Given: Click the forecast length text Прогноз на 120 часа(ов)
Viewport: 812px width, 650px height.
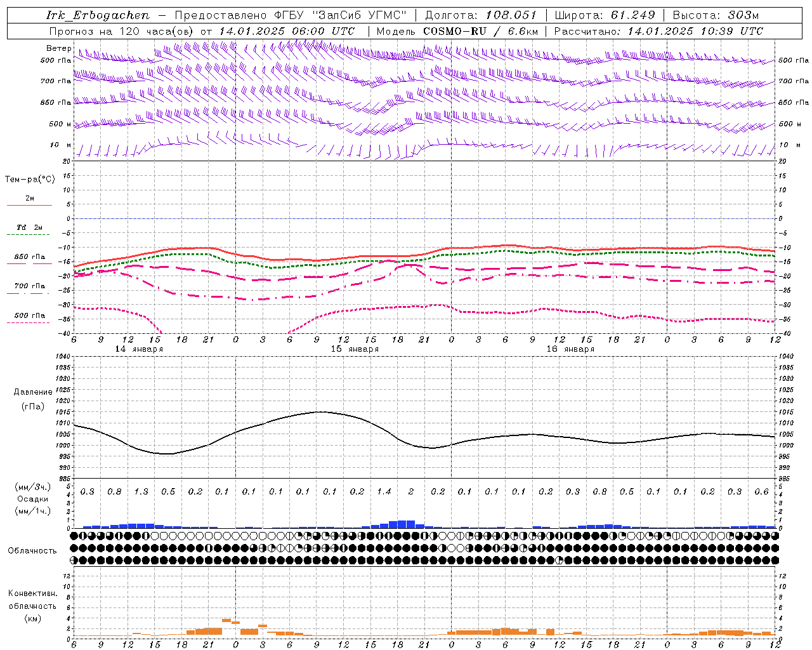Looking at the screenshot, I should (x=122, y=31).
